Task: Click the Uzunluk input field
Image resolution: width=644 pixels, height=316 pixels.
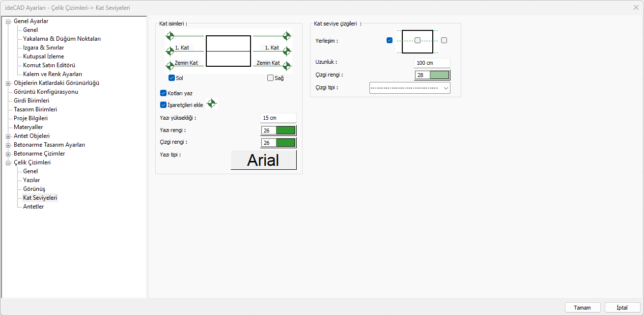Action: pos(431,63)
